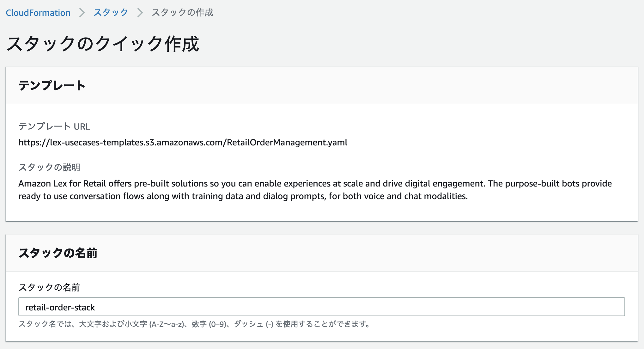Click the スタックの作成 breadcrumb item

(182, 13)
